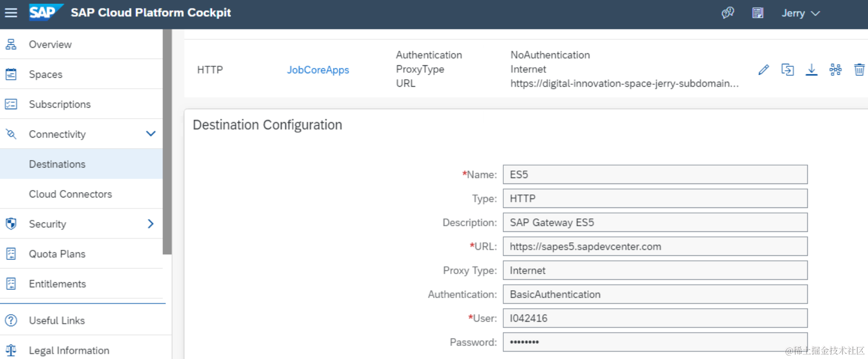Screen dimensions: 868x359
Task: Open the Jerry user menu dropdown
Action: point(800,13)
